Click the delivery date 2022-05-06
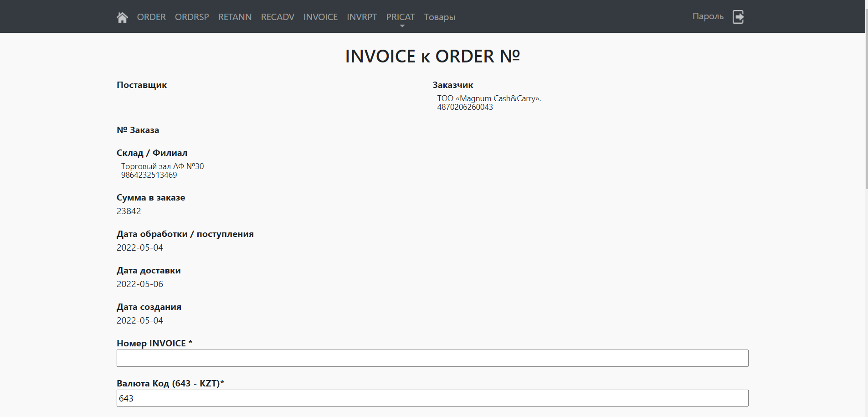 140,284
